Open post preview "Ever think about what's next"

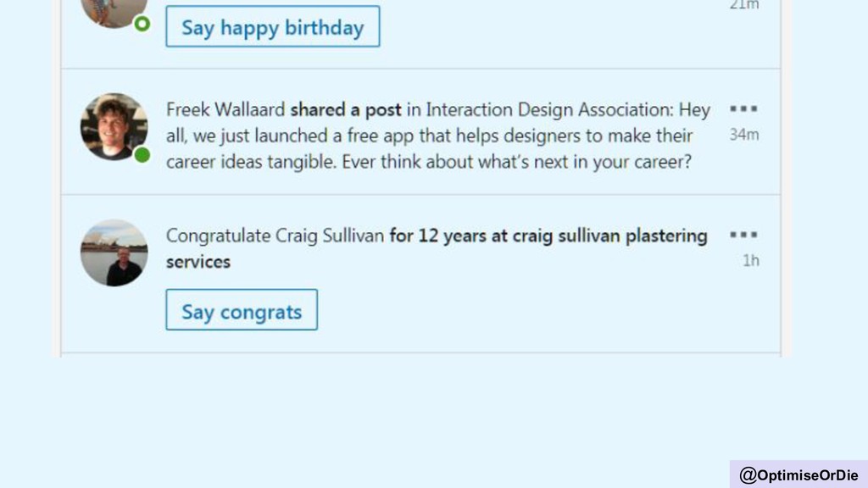tap(516, 162)
